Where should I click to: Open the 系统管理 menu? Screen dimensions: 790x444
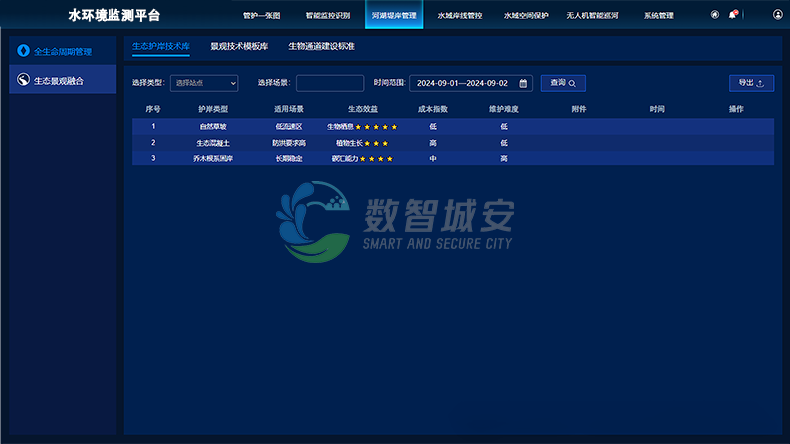click(x=659, y=15)
